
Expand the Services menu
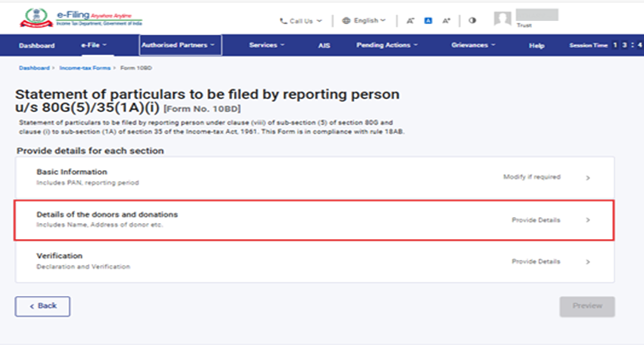(x=266, y=45)
